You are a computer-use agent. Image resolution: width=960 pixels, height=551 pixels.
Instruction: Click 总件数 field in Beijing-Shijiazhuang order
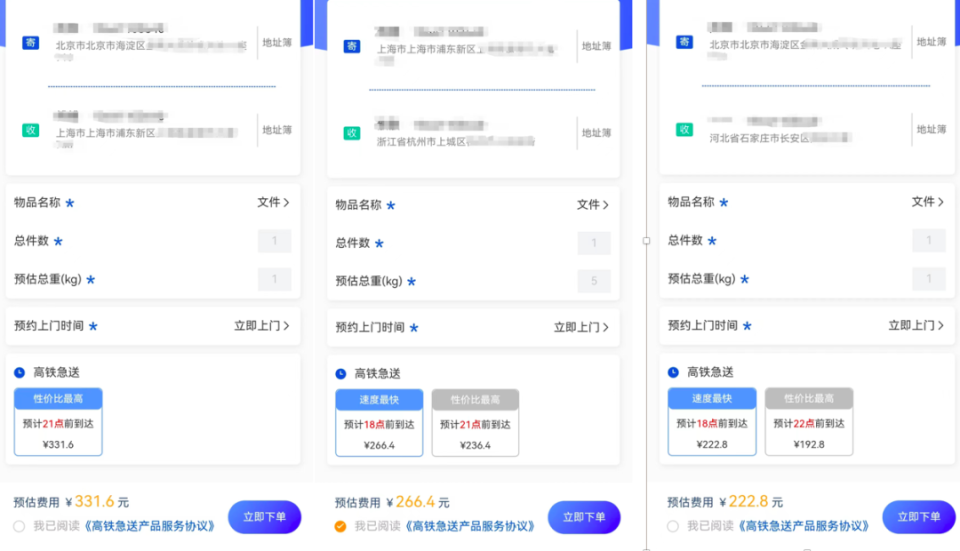click(929, 241)
